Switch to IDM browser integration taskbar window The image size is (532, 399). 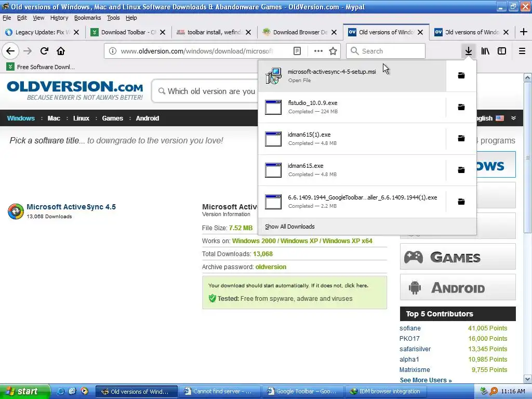click(386, 392)
